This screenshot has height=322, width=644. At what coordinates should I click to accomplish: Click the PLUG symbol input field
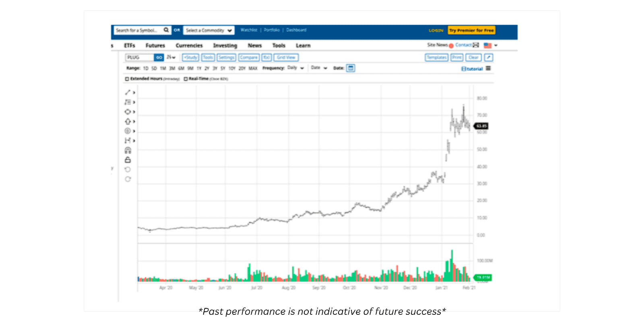[x=139, y=58]
